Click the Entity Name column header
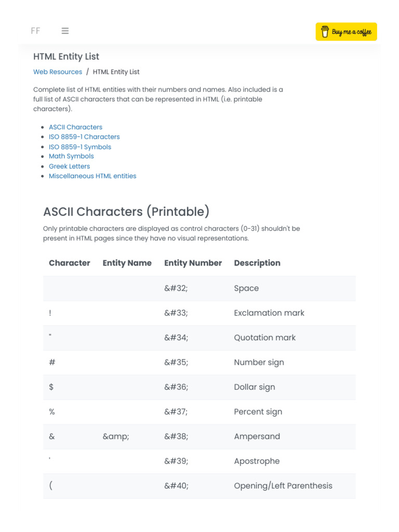The image size is (399, 532). pyautogui.click(x=127, y=263)
